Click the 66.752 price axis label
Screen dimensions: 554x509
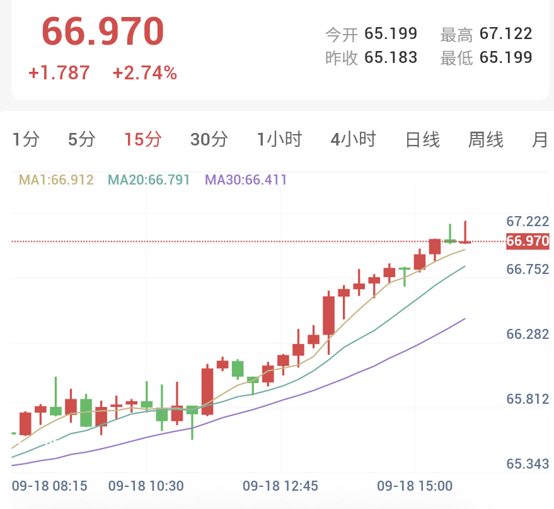coord(528,270)
